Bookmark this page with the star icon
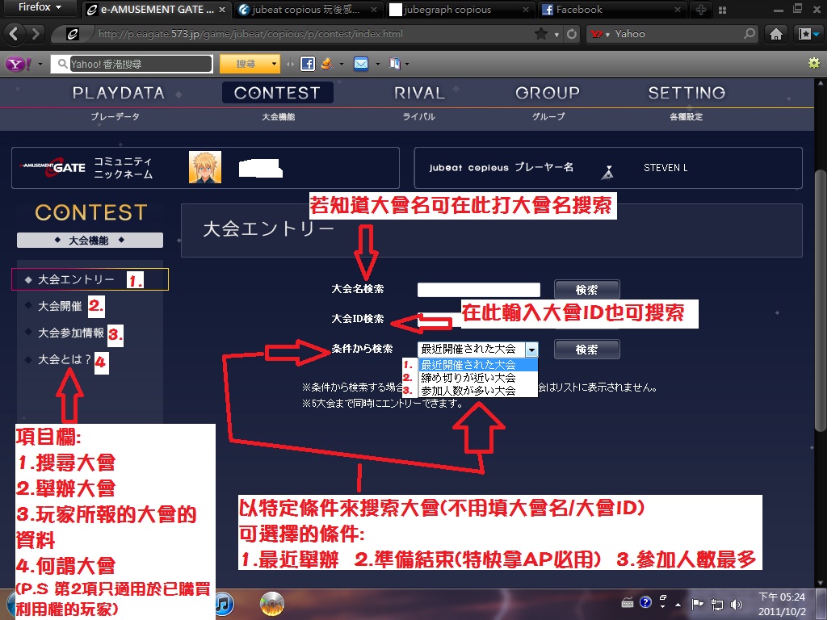 tap(541, 34)
